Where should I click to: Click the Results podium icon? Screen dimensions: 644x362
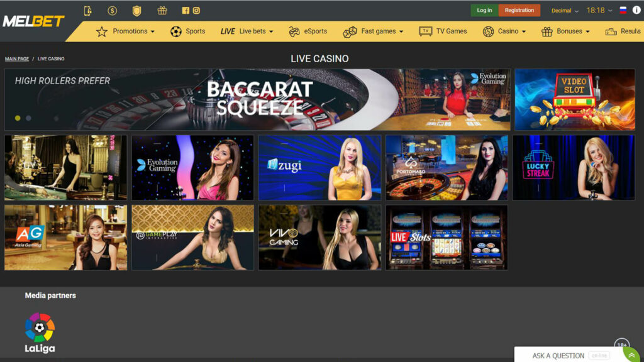(x=611, y=31)
